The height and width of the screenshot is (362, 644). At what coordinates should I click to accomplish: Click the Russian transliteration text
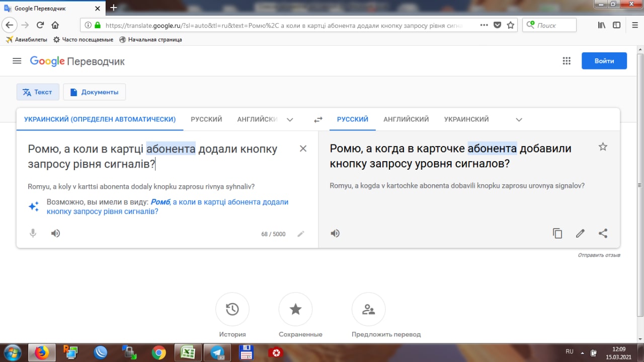pos(457,185)
